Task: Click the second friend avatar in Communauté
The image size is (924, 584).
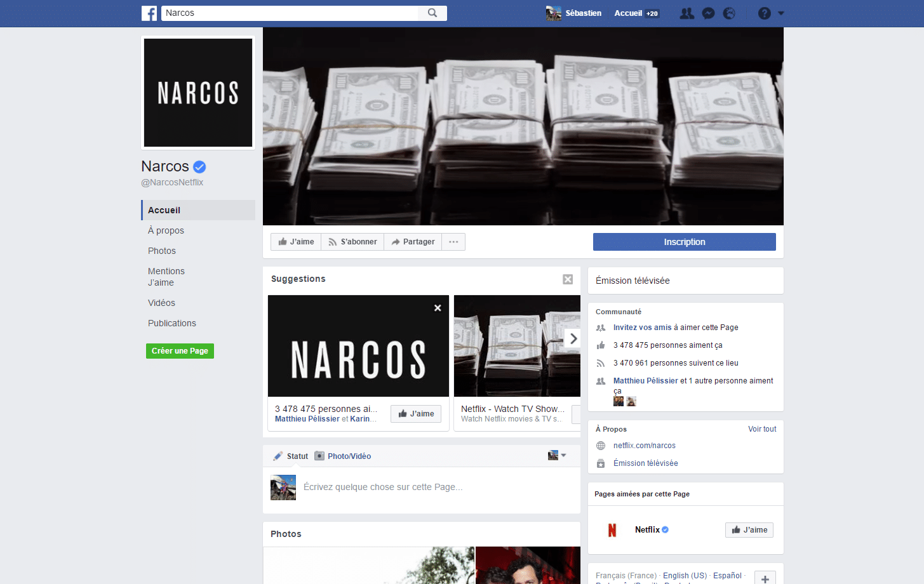Action: [631, 401]
